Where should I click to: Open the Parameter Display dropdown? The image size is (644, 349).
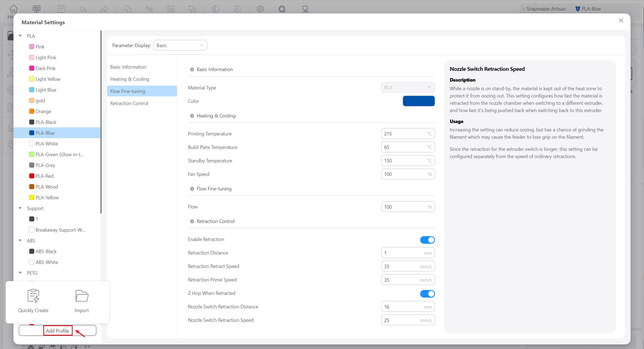click(x=180, y=45)
